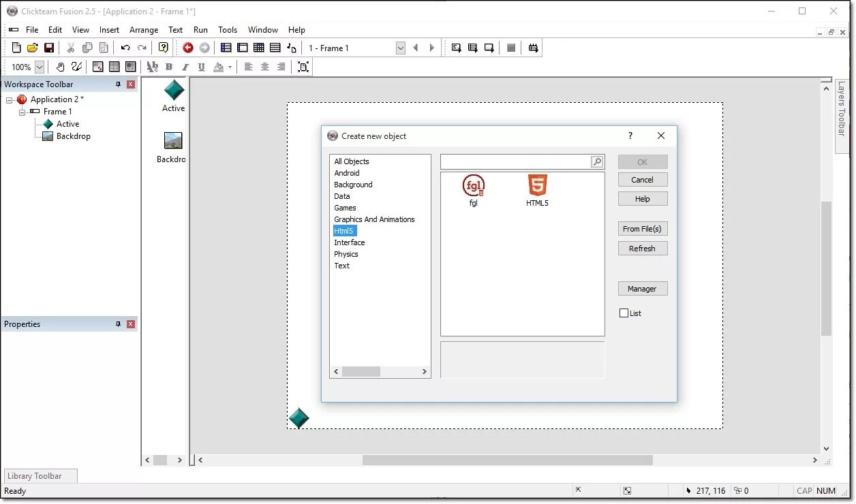
Task: Save application with floppy disk icon
Action: [x=49, y=48]
